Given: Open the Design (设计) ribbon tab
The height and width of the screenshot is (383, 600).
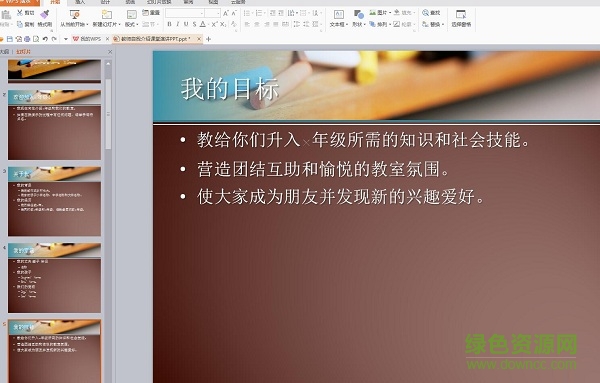Looking at the screenshot, I should point(105,2).
